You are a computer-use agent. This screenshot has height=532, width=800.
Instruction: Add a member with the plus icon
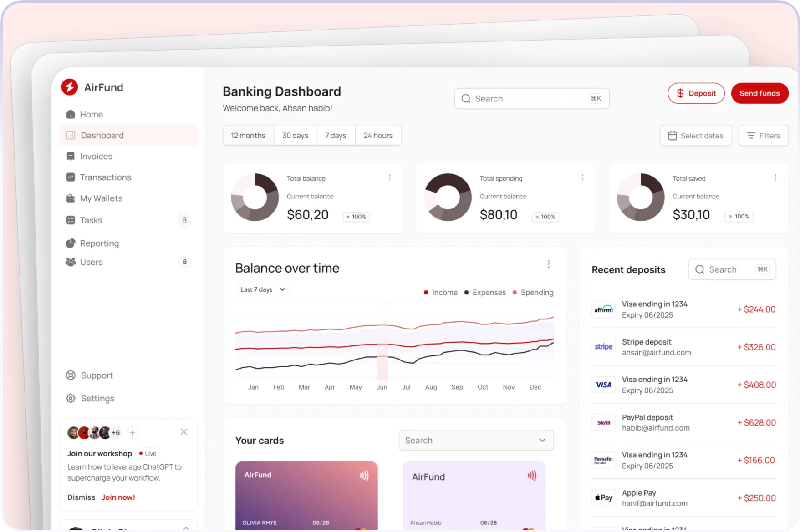(x=132, y=433)
